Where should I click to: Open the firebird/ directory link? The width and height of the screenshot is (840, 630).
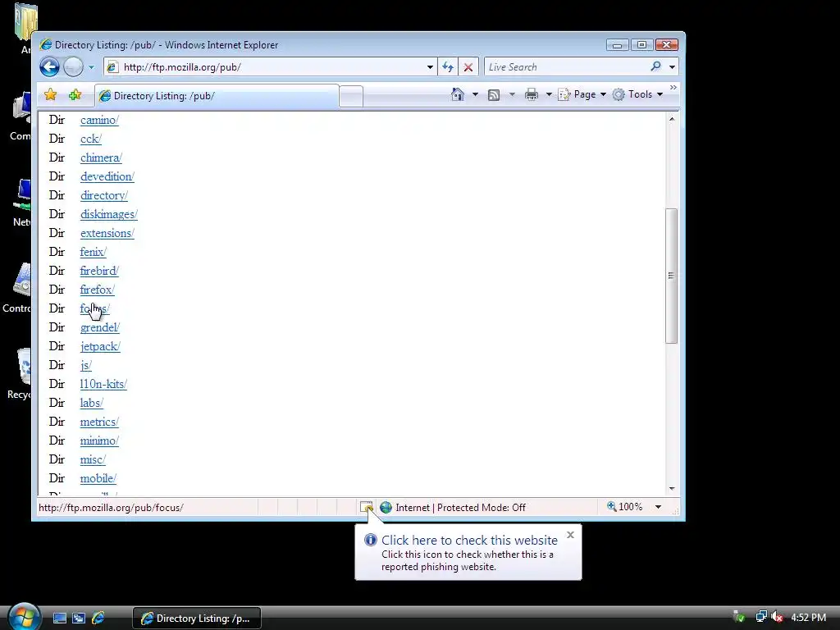(99, 271)
